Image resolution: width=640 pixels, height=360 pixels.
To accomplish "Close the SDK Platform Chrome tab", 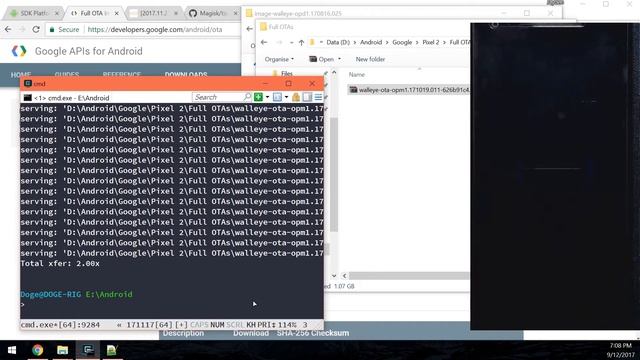I will tap(57, 13).
